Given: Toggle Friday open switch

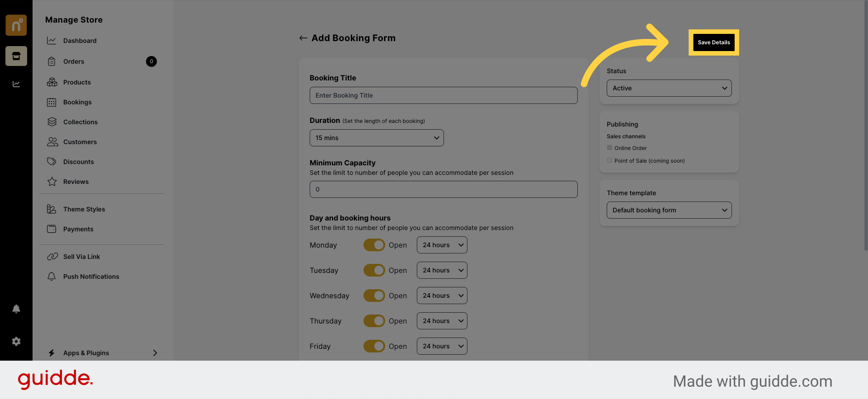Looking at the screenshot, I should tap(374, 346).
